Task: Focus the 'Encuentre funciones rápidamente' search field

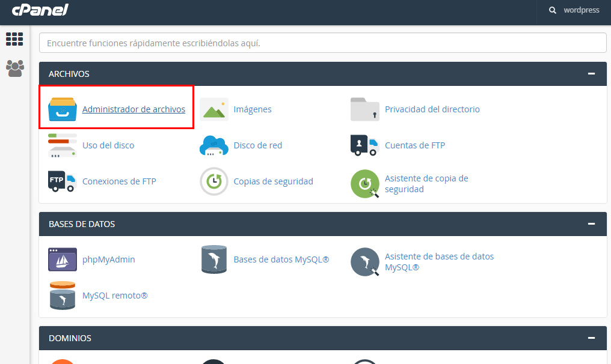Action: [x=323, y=43]
